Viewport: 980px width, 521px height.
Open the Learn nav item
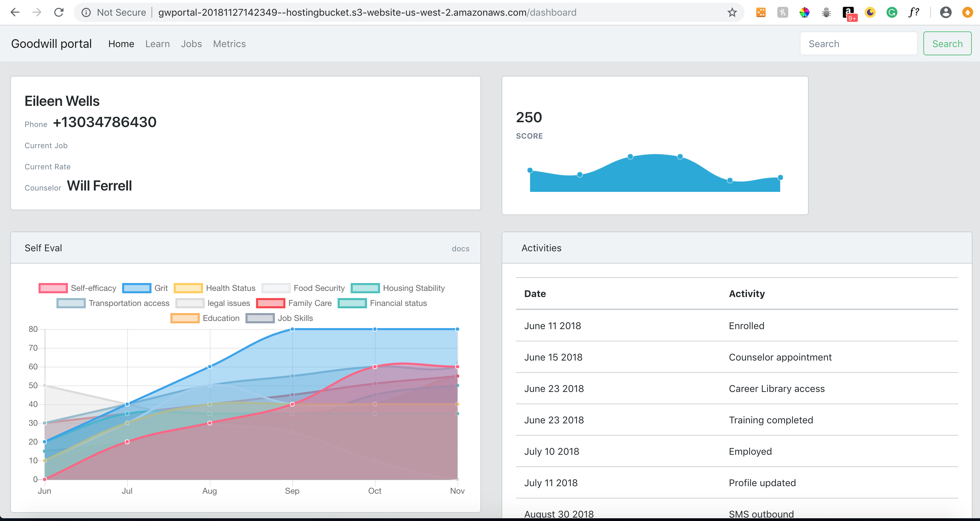point(157,44)
